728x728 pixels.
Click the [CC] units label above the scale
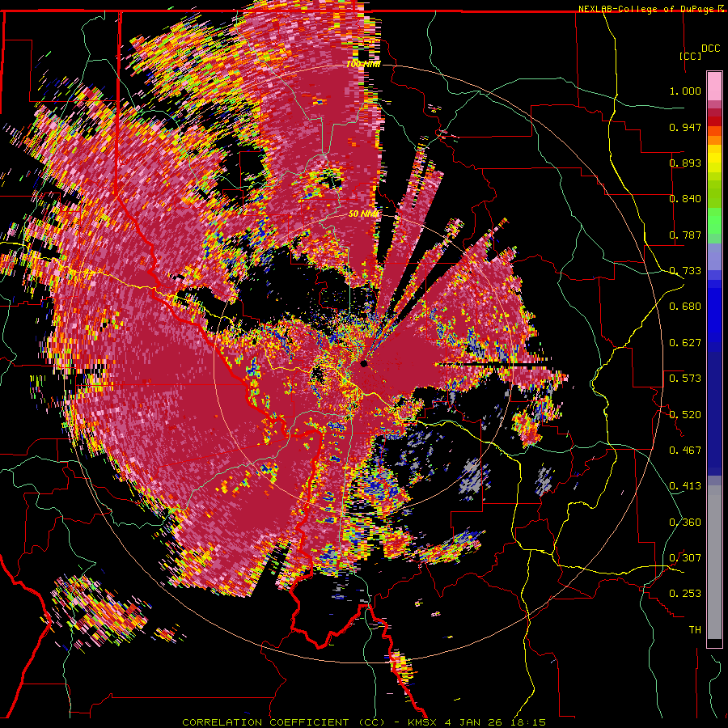(x=690, y=56)
